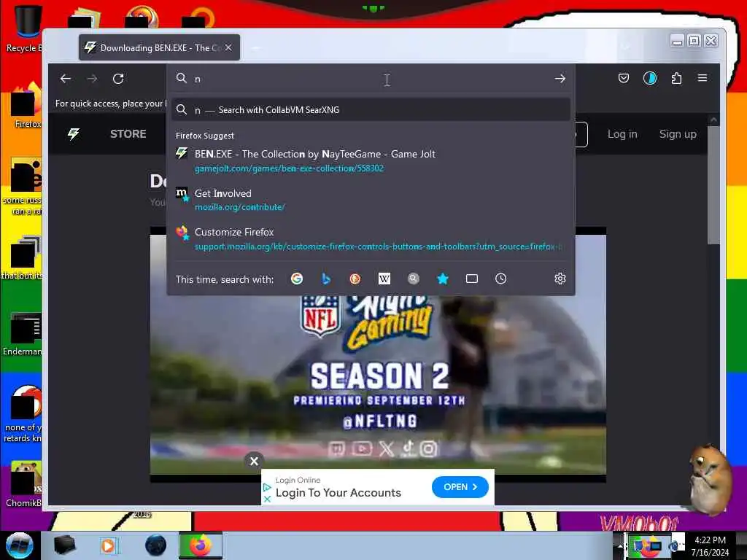The image size is (747, 560).
Task: Open the Get Involved mozilla.org suggestion
Action: coord(371,200)
